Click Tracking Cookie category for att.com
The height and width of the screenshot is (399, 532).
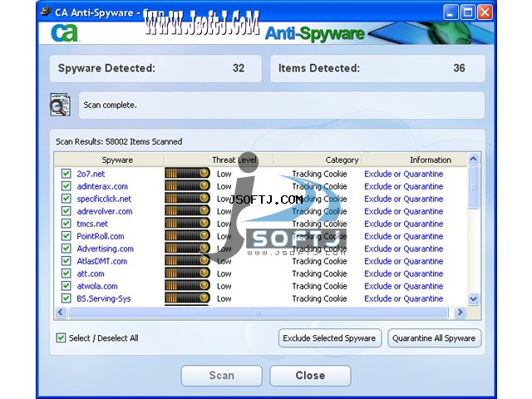coord(319,273)
